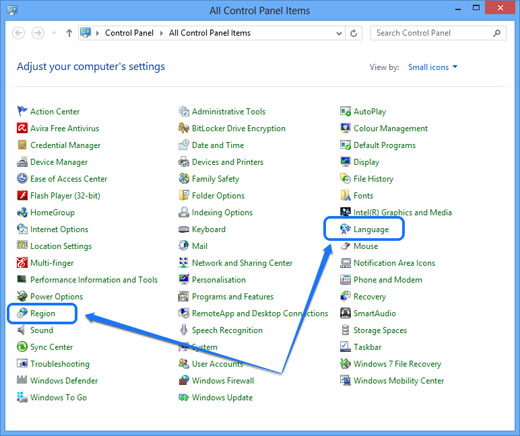
Task: Click the Flash Player (32-bit) icon
Action: (x=22, y=195)
